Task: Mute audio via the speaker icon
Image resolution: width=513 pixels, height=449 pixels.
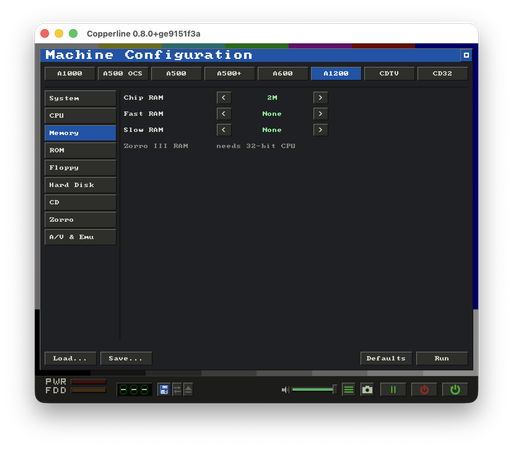Action: click(285, 389)
